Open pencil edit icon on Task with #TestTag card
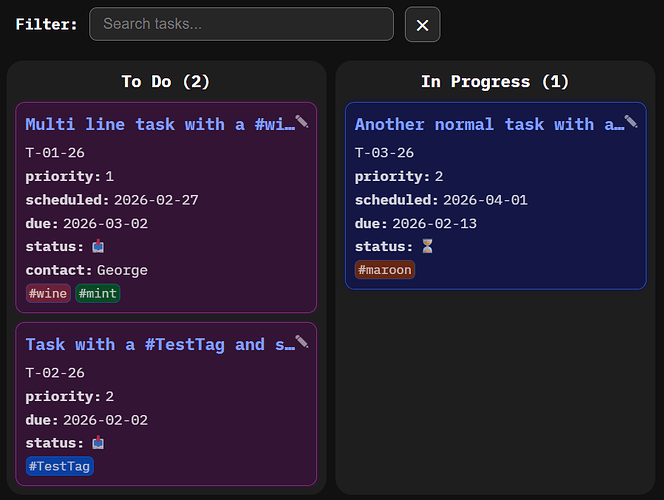This screenshot has height=500, width=664. 302,342
